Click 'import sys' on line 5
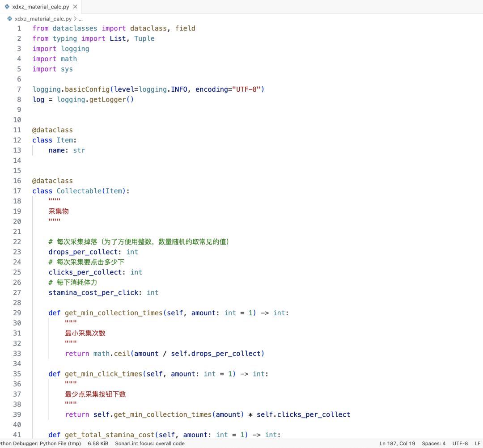 pos(53,69)
